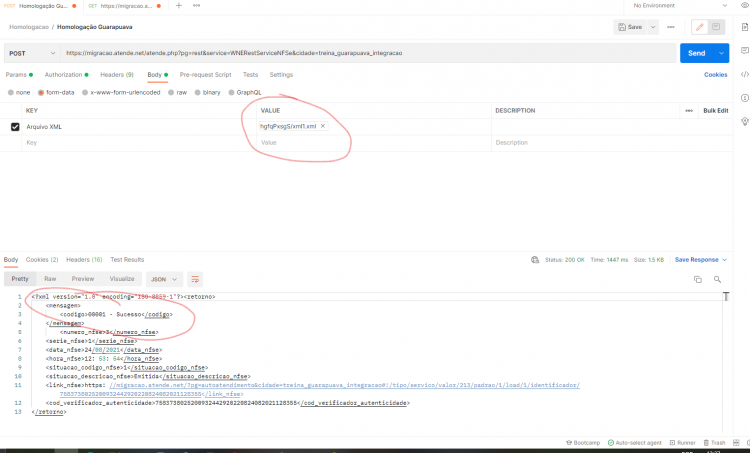Open the Headers (9) request tab
Viewport: 750px width, 453px height.
[117, 75]
